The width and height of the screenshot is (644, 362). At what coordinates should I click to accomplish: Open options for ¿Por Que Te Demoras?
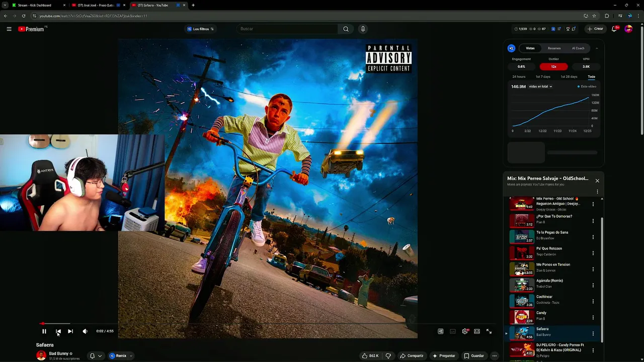[x=593, y=221]
